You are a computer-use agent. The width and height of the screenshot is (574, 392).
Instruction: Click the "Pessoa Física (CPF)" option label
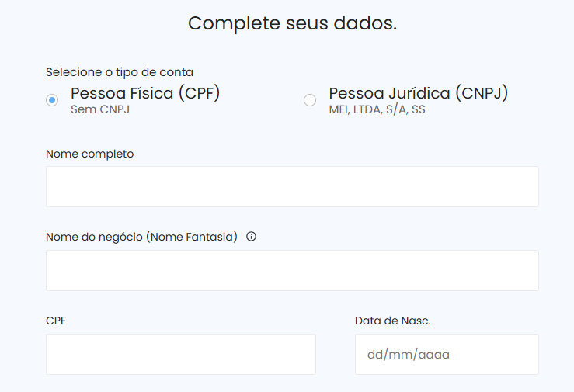tap(145, 93)
